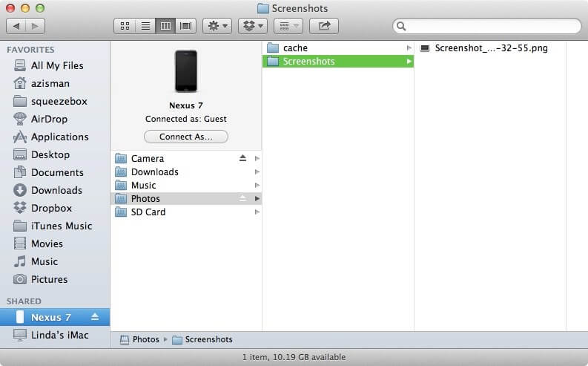Viewport: 588px width, 366px height.
Task: Expand SD Card arrow
Action: pos(257,212)
